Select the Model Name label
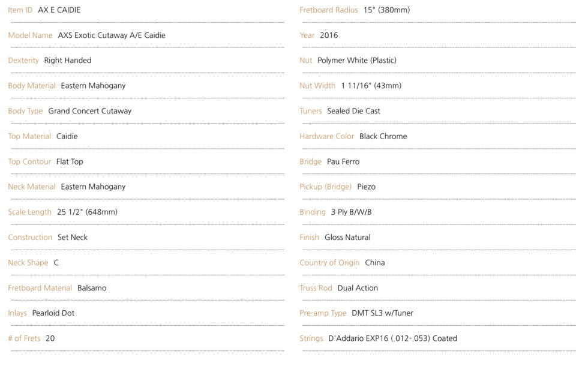The width and height of the screenshot is (588, 366). point(30,35)
